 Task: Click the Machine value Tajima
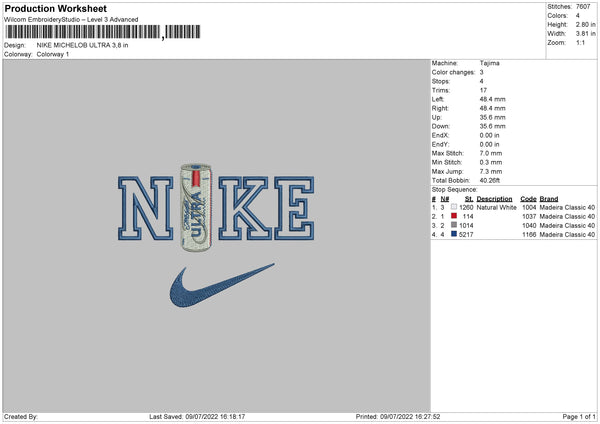coord(489,63)
